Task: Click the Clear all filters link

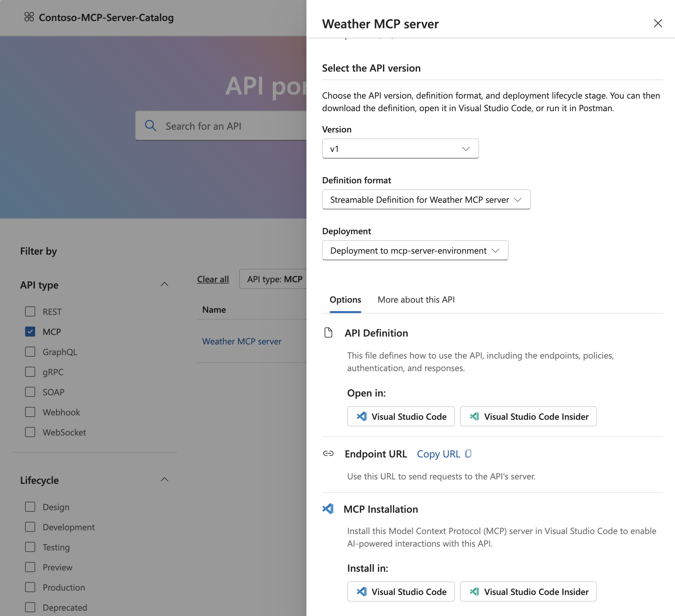Action: coord(213,279)
